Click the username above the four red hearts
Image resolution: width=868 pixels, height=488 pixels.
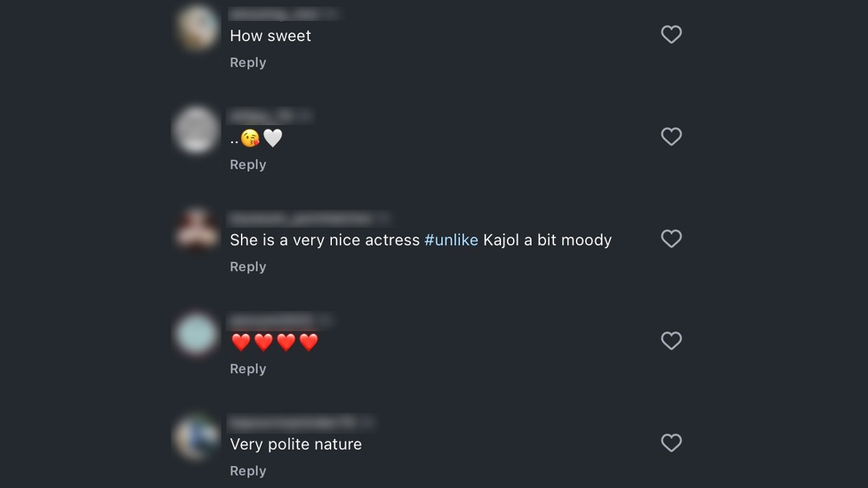click(271, 320)
